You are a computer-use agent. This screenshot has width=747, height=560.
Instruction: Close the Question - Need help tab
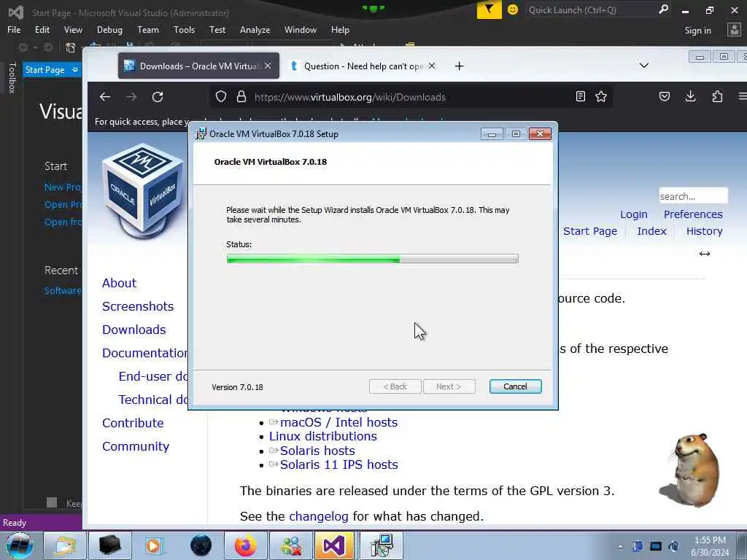click(x=432, y=66)
